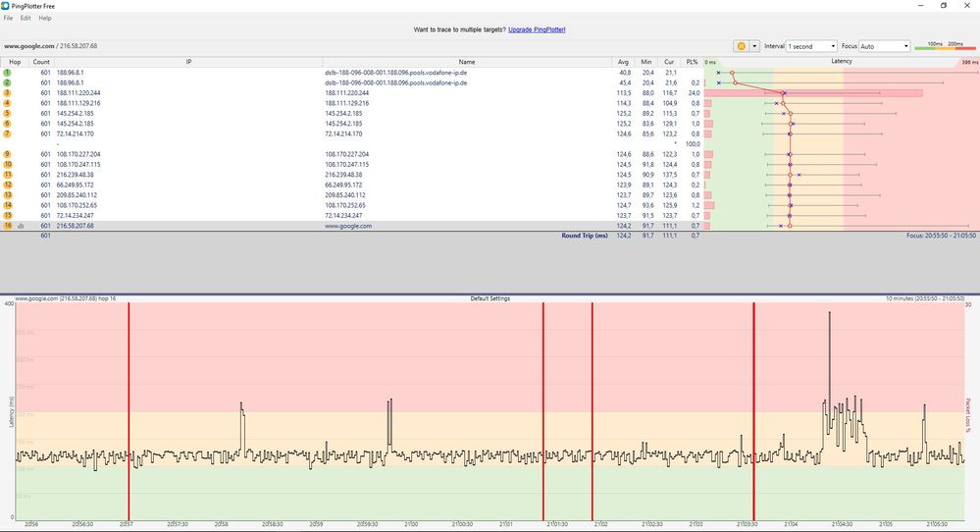
Task: Click the orange hop 5 circle icon
Action: [8, 113]
